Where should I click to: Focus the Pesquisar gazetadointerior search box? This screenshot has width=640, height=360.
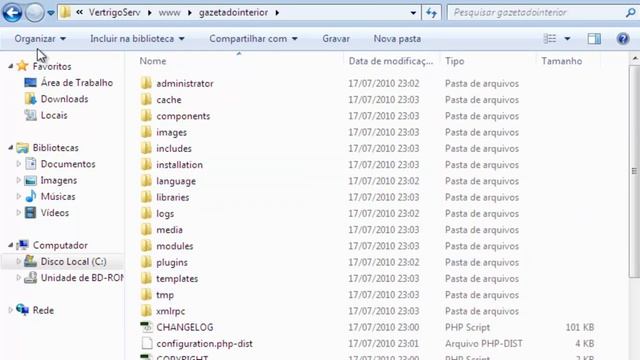pos(539,13)
